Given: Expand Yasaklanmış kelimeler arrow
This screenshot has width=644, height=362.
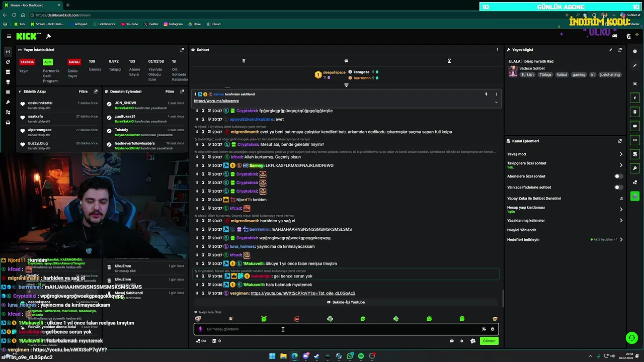Looking at the screenshot, I should (x=621, y=220).
